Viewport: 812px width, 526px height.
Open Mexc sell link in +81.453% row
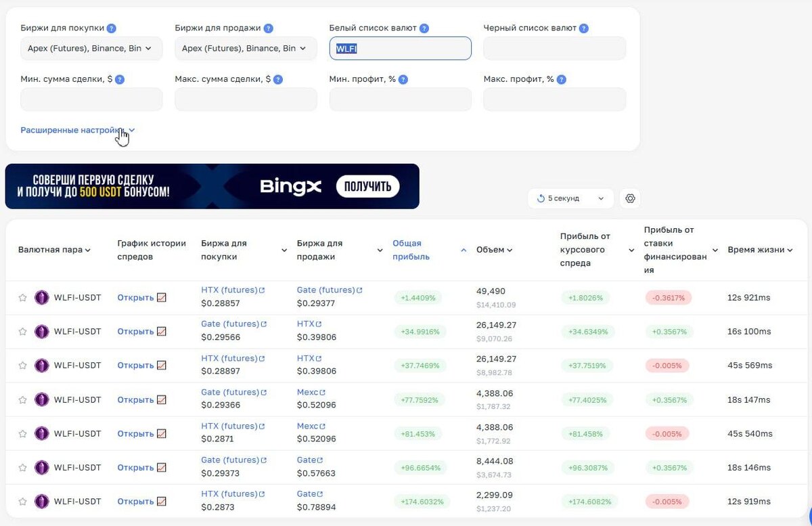point(311,426)
